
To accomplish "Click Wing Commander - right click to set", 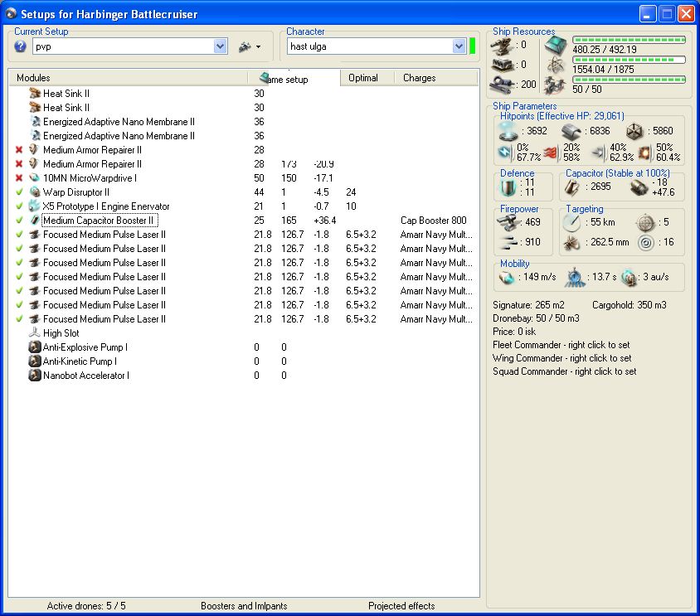I will pos(562,358).
